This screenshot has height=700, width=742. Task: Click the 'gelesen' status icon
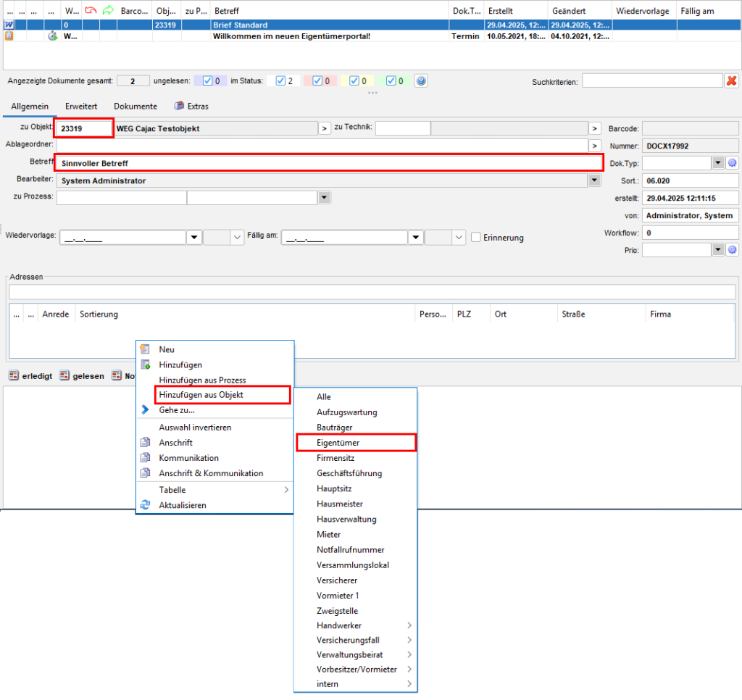click(64, 376)
